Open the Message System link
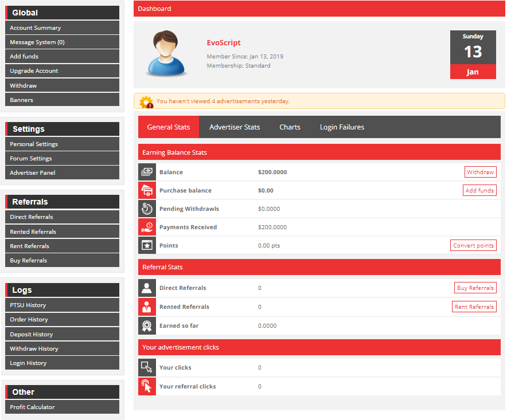Viewport: 507px width, 420px height. coord(37,42)
